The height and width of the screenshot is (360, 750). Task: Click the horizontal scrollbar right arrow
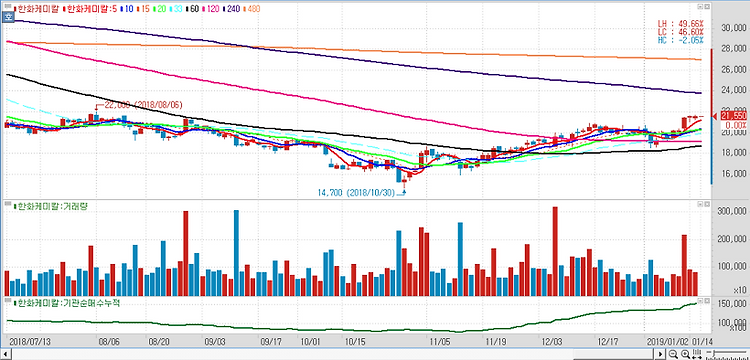pyautogui.click(x=661, y=354)
